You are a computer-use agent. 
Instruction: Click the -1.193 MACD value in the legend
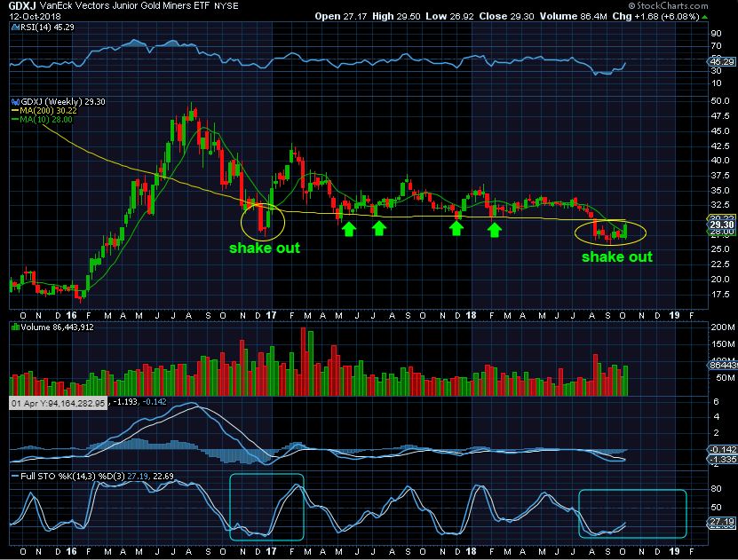(126, 402)
